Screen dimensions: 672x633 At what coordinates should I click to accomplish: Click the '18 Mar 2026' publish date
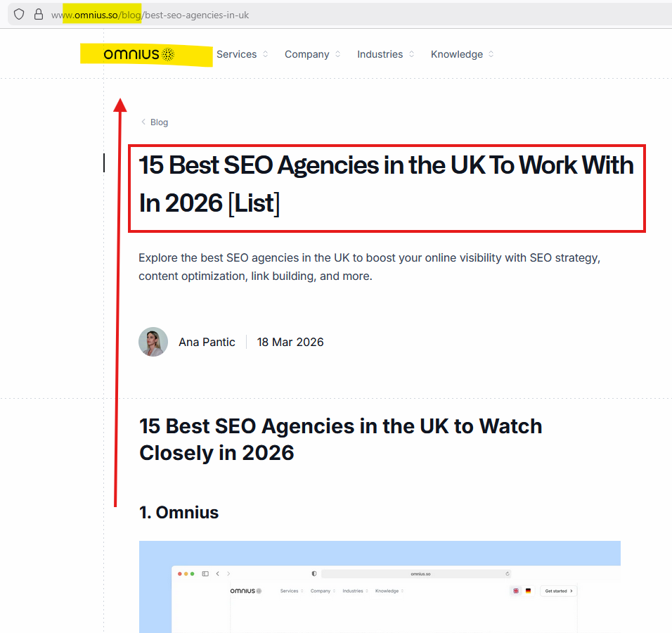290,343
